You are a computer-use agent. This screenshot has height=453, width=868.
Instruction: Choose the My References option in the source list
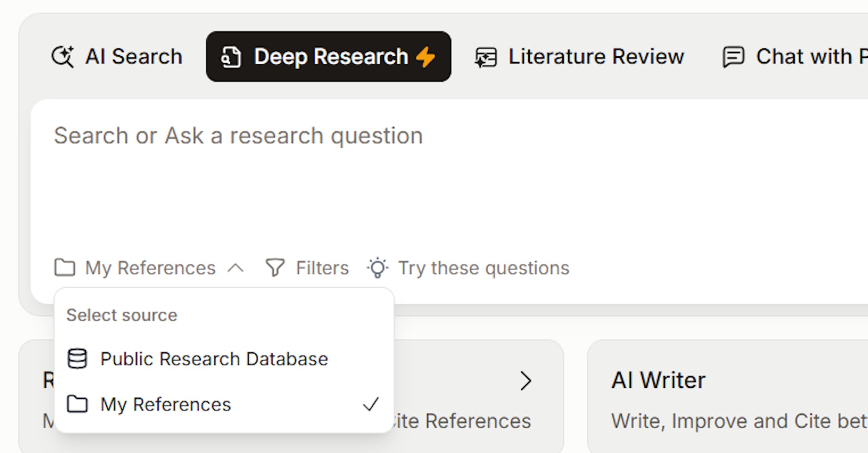[x=166, y=404]
